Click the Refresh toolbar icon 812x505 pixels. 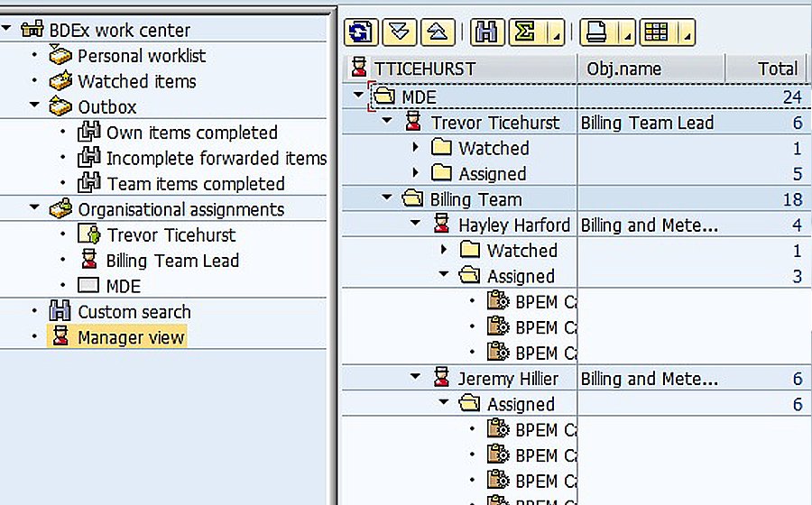(361, 32)
